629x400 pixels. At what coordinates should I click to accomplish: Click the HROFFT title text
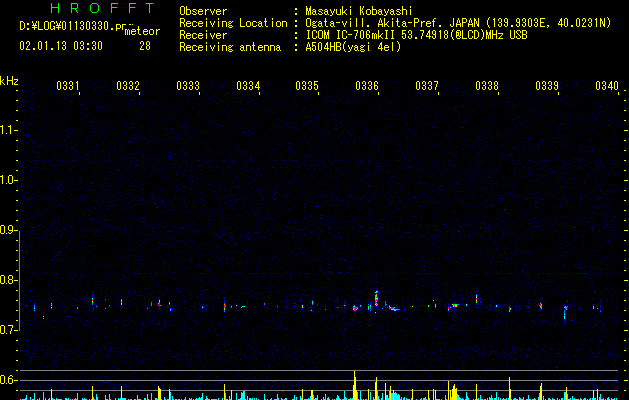pos(102,8)
